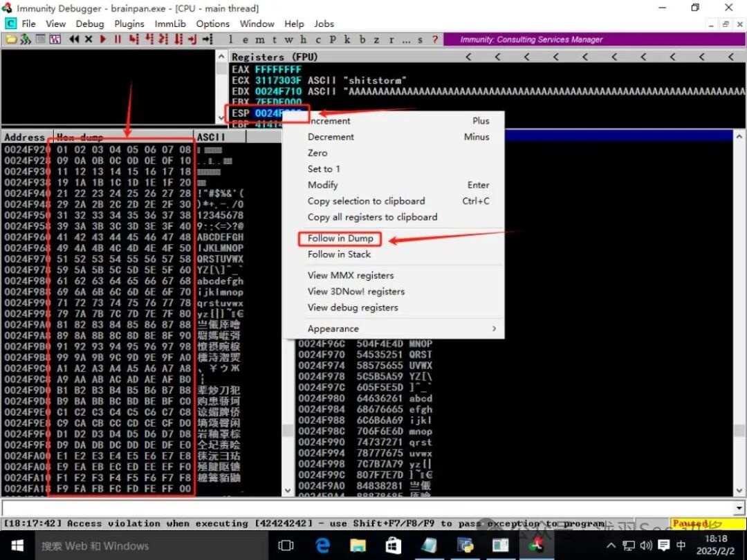Choose Follow in Dump from context menu
Viewport: 747px width, 560px height.
340,239
